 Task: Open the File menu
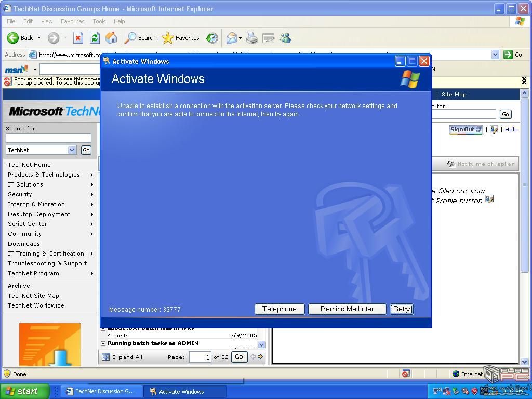[11, 21]
